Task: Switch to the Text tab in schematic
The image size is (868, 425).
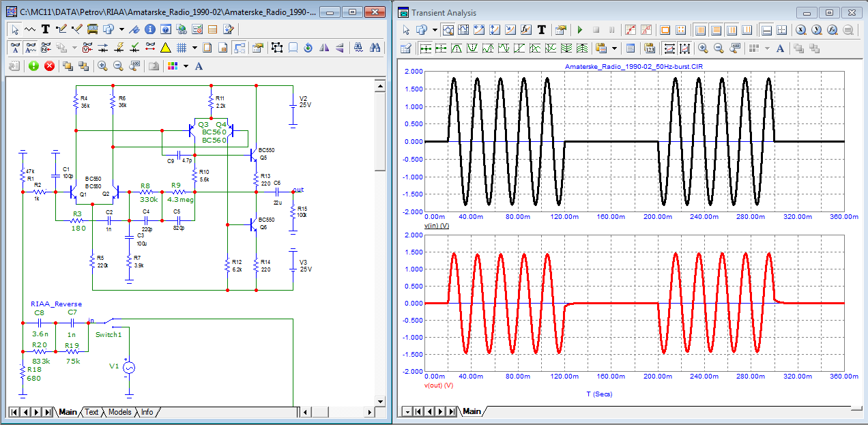Action: coord(91,412)
